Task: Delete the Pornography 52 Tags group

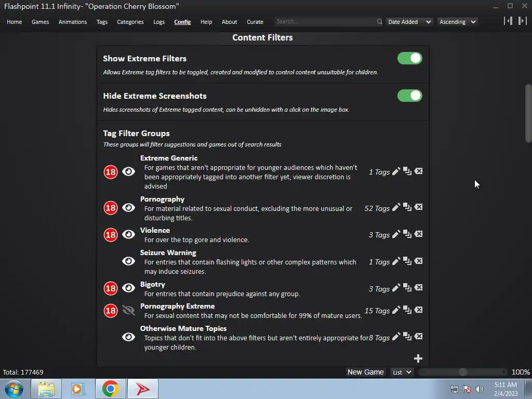Action: click(419, 207)
